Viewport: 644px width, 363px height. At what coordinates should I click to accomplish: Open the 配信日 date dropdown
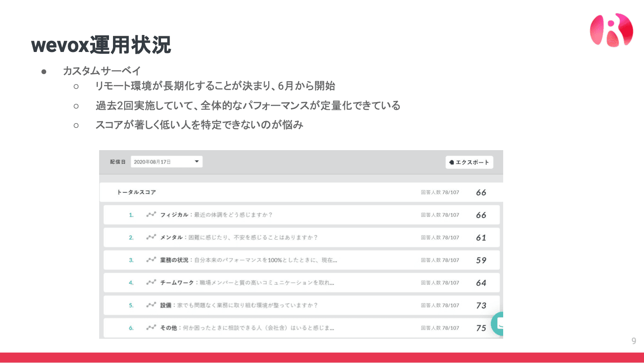pos(166,162)
